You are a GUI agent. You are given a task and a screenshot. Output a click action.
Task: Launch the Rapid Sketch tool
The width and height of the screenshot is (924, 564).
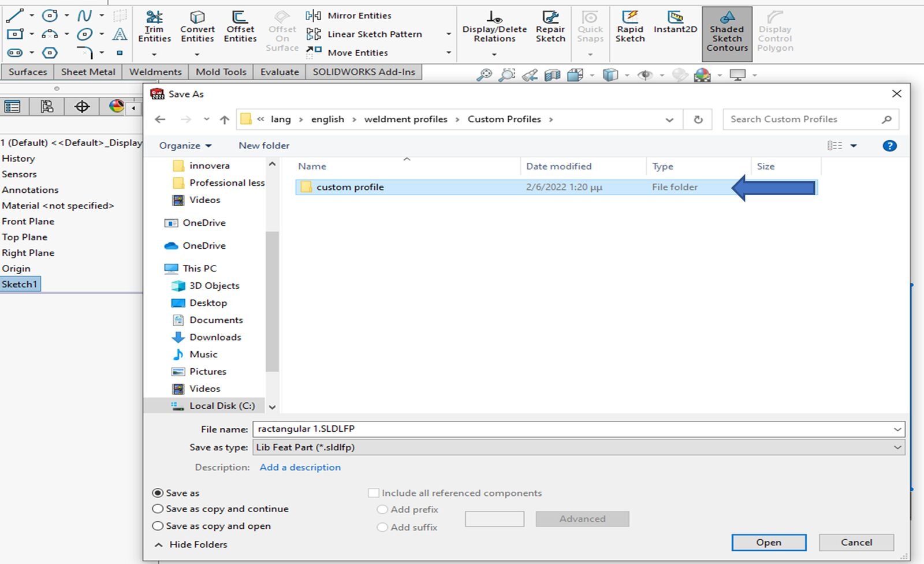point(629,27)
